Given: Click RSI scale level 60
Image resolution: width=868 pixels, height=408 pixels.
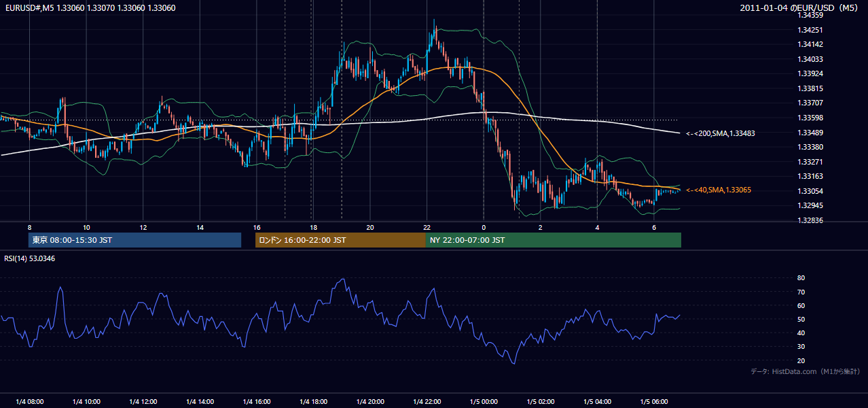Looking at the screenshot, I should click(801, 306).
